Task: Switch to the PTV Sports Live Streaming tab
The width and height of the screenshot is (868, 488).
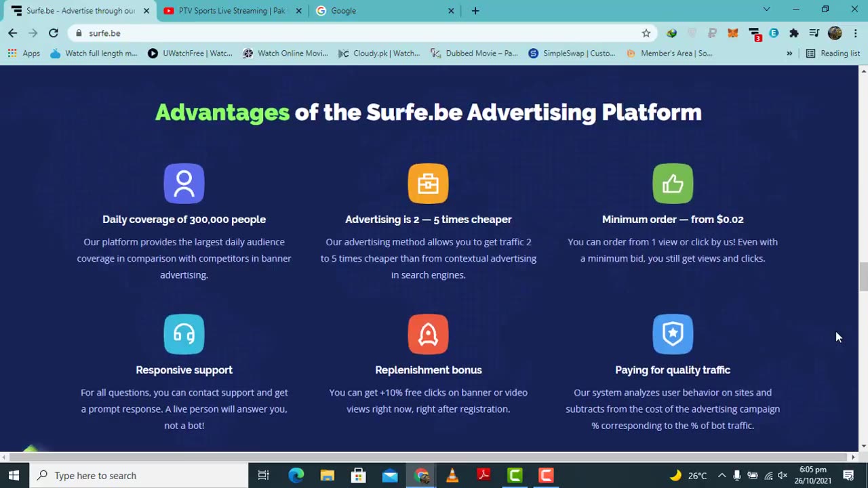Action: pyautogui.click(x=232, y=10)
